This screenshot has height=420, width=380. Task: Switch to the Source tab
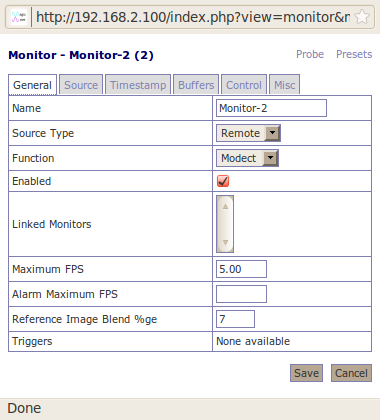click(81, 85)
